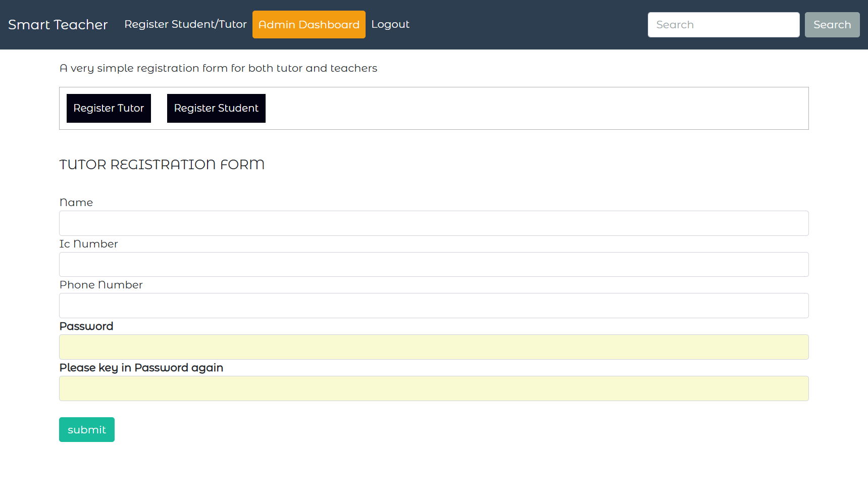868x494 pixels.
Task: Submit the tutor registration form
Action: tap(87, 430)
